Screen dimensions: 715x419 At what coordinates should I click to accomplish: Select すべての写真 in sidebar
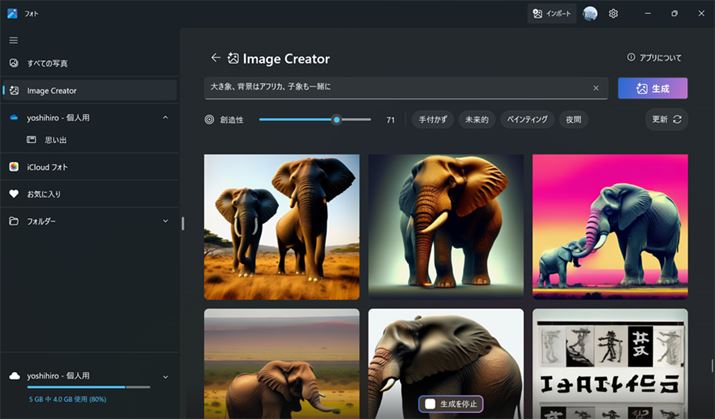(47, 63)
